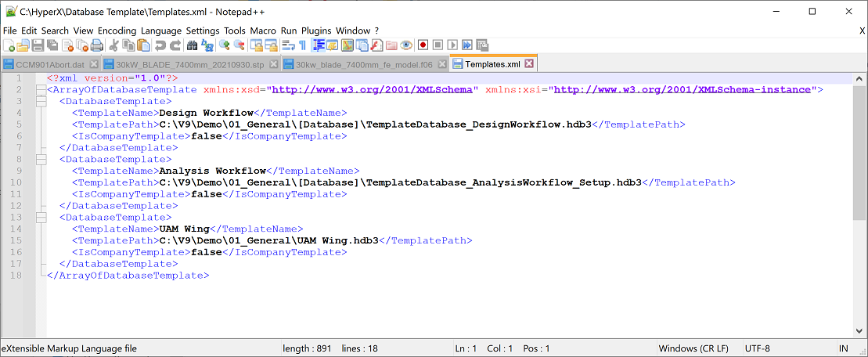The image size is (868, 357).
Task: Close the Templates.xml tab
Action: point(528,63)
